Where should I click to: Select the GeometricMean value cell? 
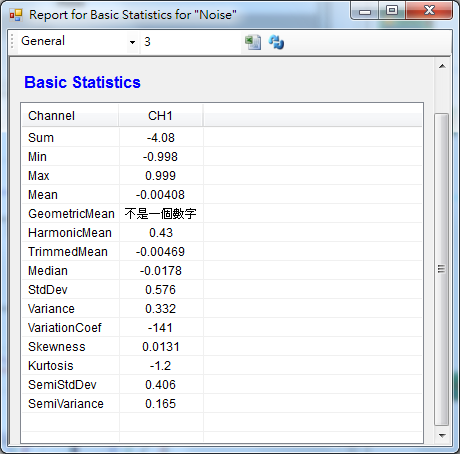click(161, 214)
